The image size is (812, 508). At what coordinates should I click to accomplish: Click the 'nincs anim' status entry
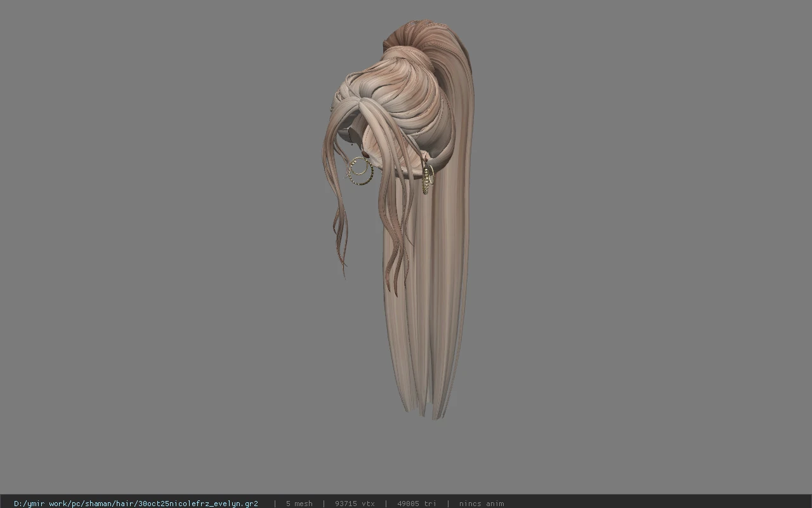(481, 504)
